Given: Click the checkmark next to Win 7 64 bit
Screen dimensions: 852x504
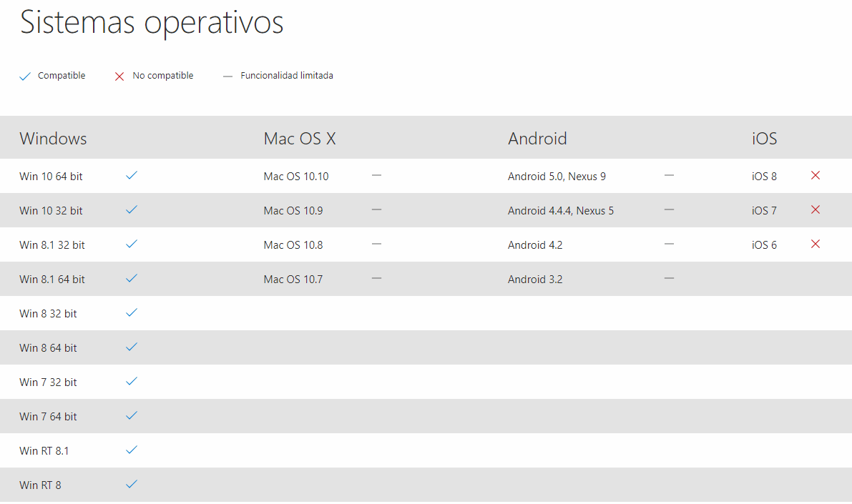Looking at the screenshot, I should (x=132, y=415).
